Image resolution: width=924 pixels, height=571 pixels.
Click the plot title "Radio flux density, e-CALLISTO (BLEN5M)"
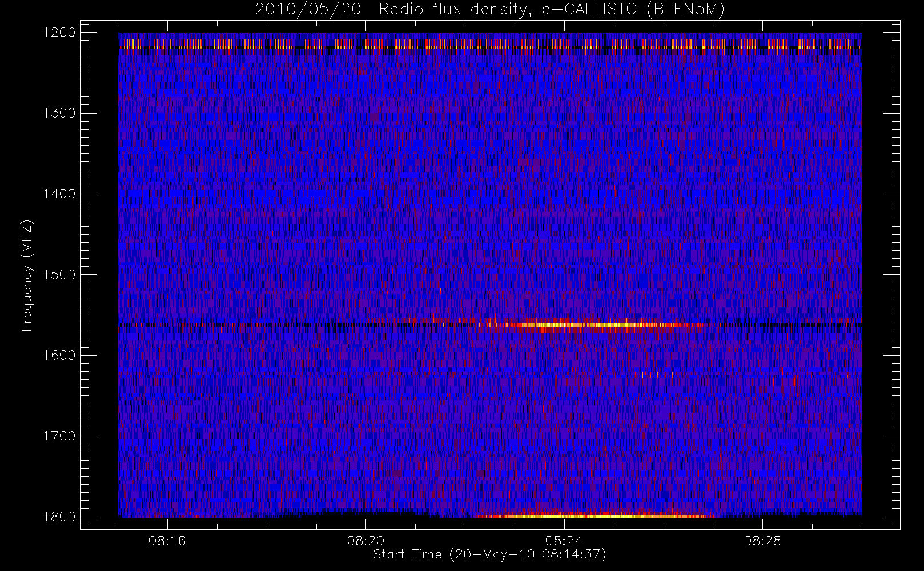click(x=552, y=10)
